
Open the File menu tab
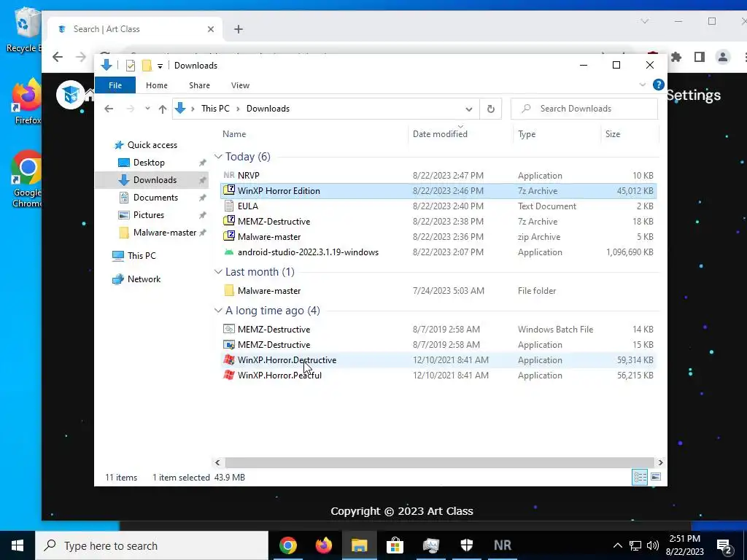(115, 85)
